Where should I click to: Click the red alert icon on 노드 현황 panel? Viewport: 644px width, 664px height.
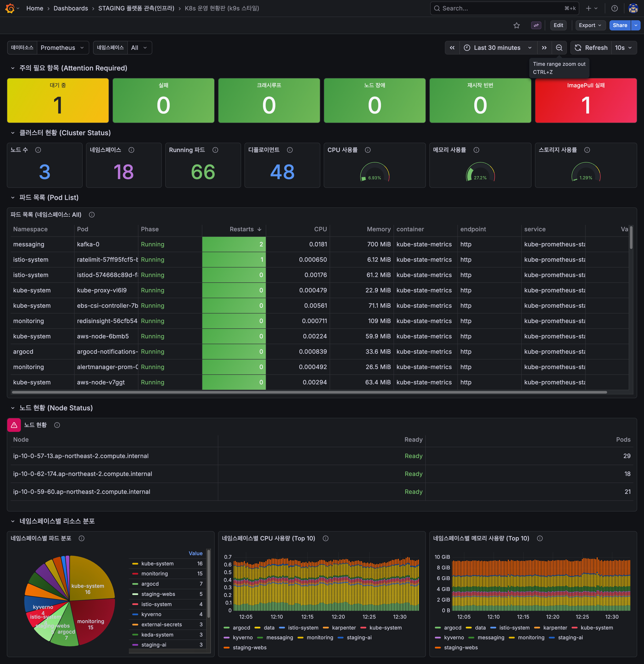[x=14, y=425]
